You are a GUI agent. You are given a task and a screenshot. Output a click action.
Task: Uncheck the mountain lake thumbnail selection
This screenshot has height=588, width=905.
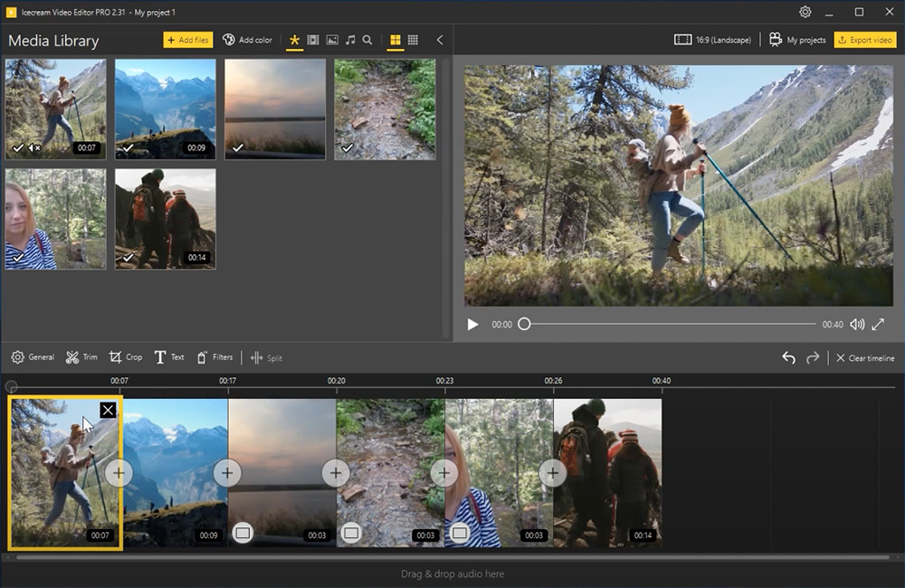coord(127,147)
